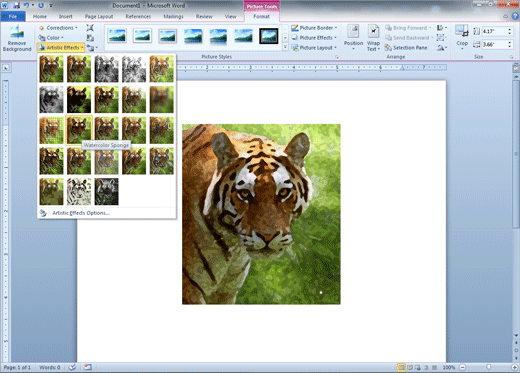Screen dimensions: 520x373
Task: Click the Reset Picture icon
Action: [x=91, y=48]
